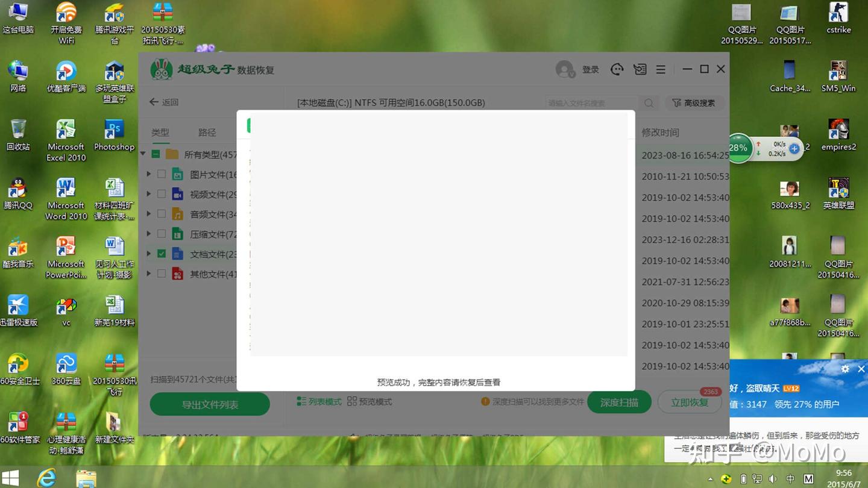Click the 立即恢复 recover button
This screenshot has width=868, height=488.
click(x=690, y=402)
